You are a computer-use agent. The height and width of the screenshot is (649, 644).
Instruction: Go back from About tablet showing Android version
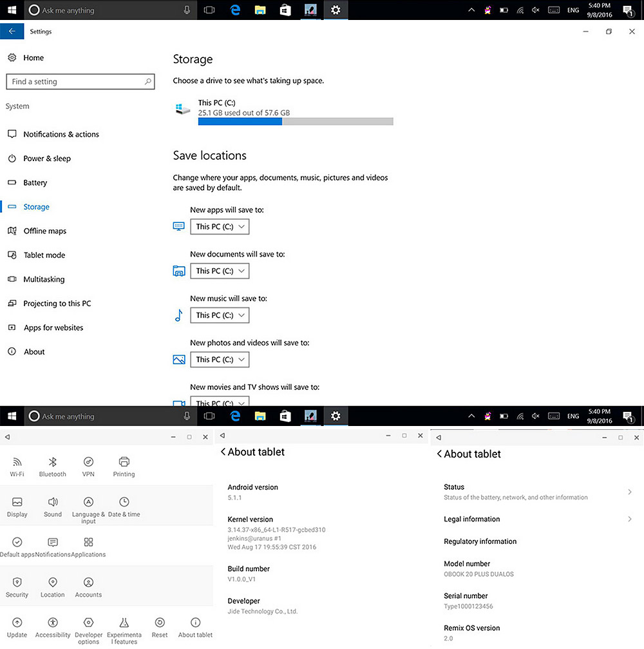pos(223,452)
